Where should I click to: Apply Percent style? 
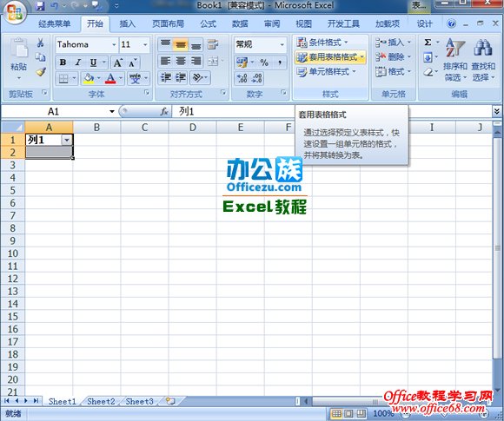click(x=264, y=62)
